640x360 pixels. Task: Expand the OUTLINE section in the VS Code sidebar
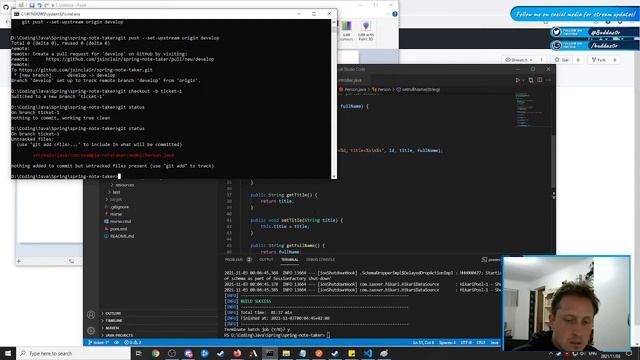coord(158,313)
